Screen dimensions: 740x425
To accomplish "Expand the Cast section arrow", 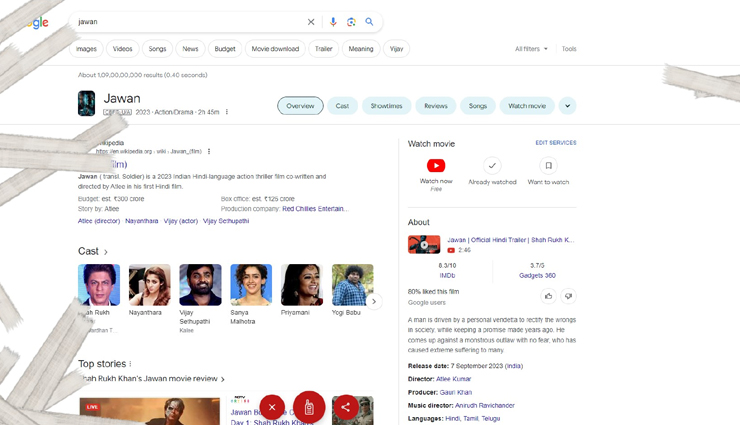I will click(x=106, y=252).
